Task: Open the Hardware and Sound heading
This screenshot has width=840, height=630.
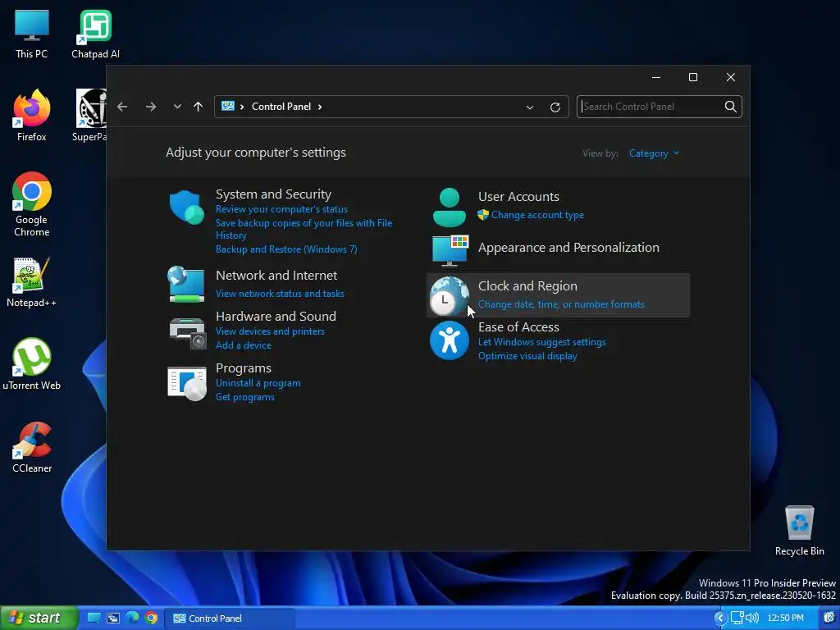Action: coord(276,316)
